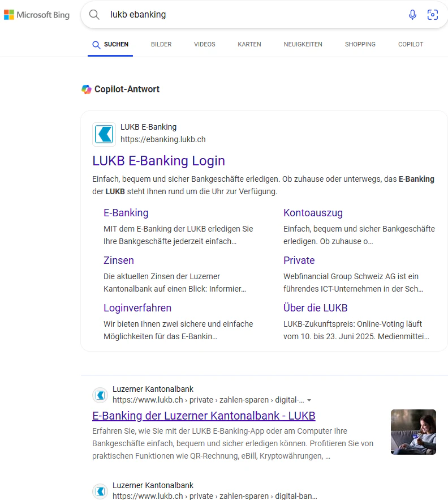Switch to the BILDER tab

click(161, 44)
